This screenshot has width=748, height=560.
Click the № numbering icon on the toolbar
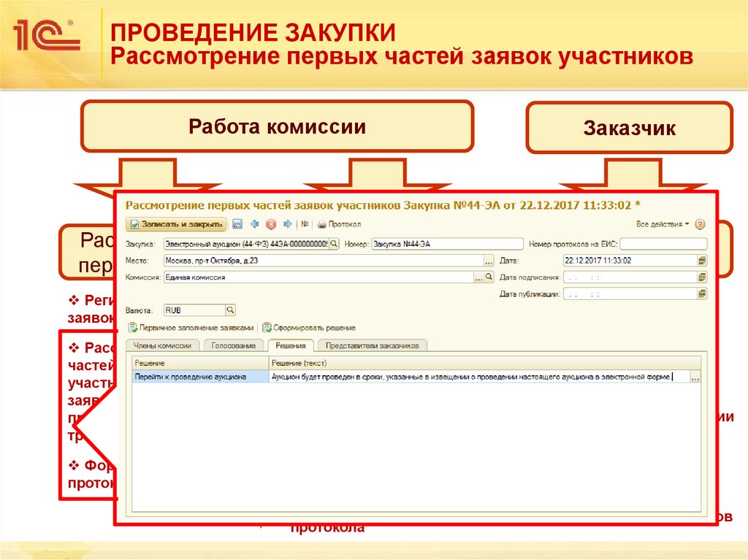(x=305, y=223)
